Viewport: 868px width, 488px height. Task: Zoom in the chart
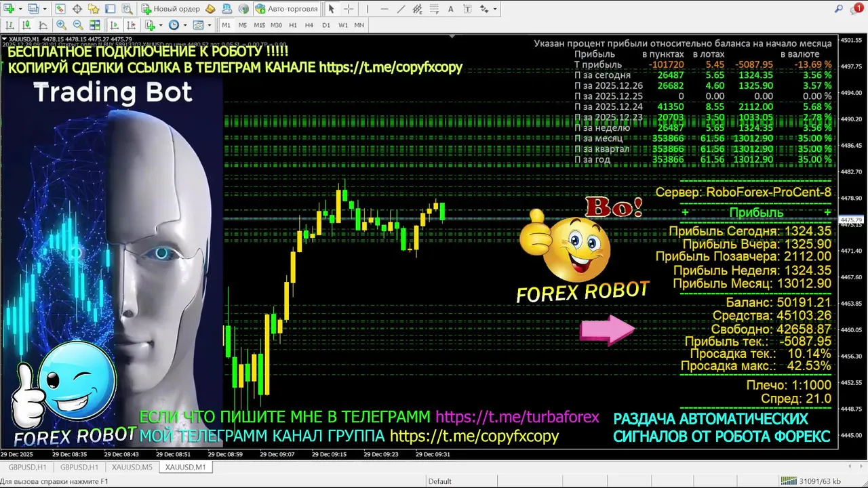pos(61,25)
